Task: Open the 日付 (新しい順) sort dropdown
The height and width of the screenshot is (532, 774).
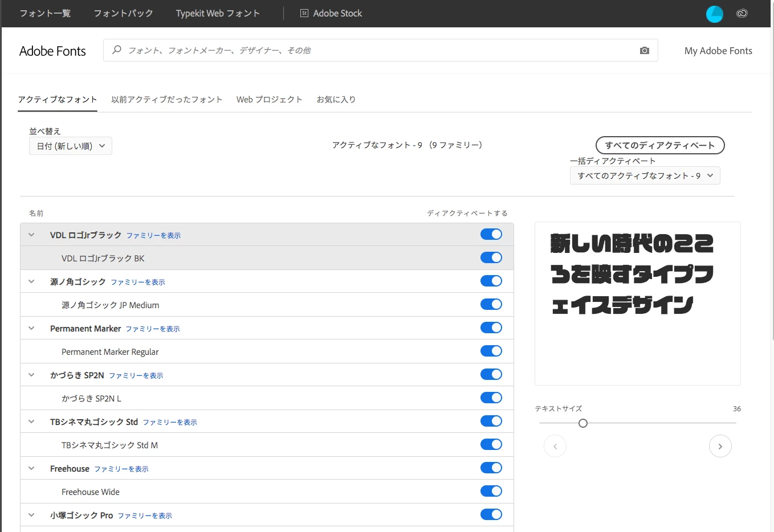Action: tap(71, 146)
